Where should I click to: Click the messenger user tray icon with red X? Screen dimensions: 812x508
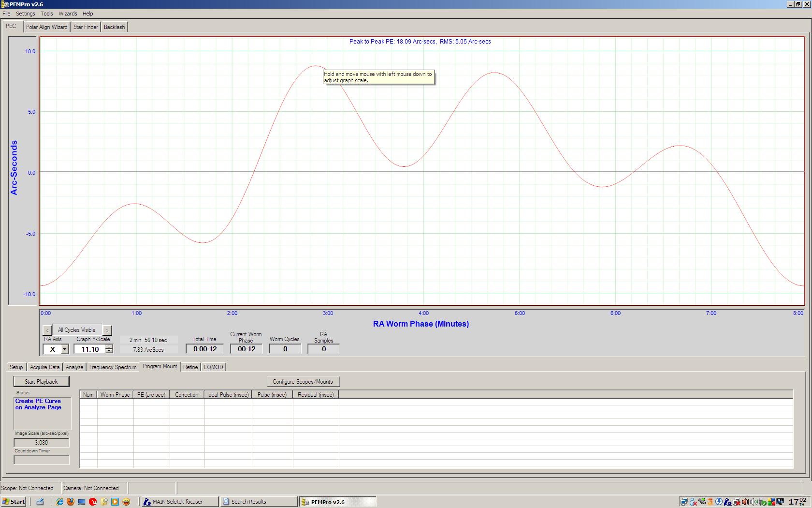click(x=693, y=502)
